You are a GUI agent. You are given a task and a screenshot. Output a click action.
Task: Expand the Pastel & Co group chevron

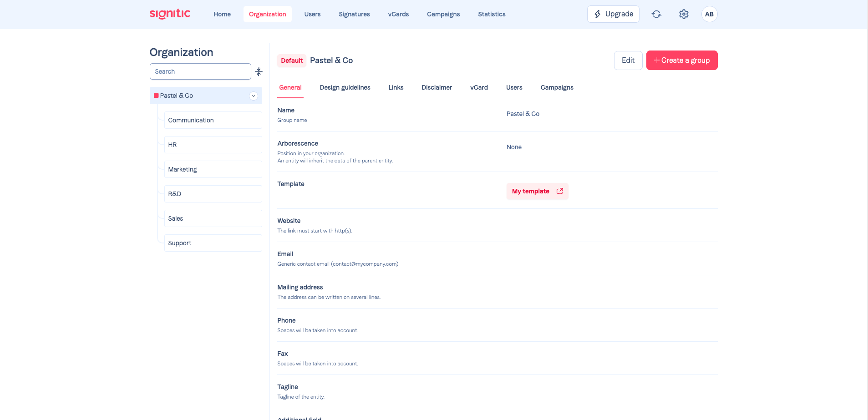tap(254, 96)
